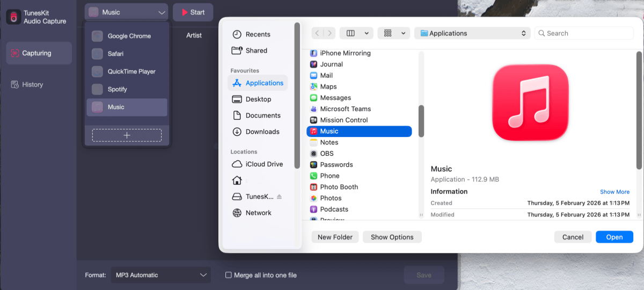Select Music in the TunesKit source list
The width and height of the screenshot is (644, 290).
(x=127, y=107)
